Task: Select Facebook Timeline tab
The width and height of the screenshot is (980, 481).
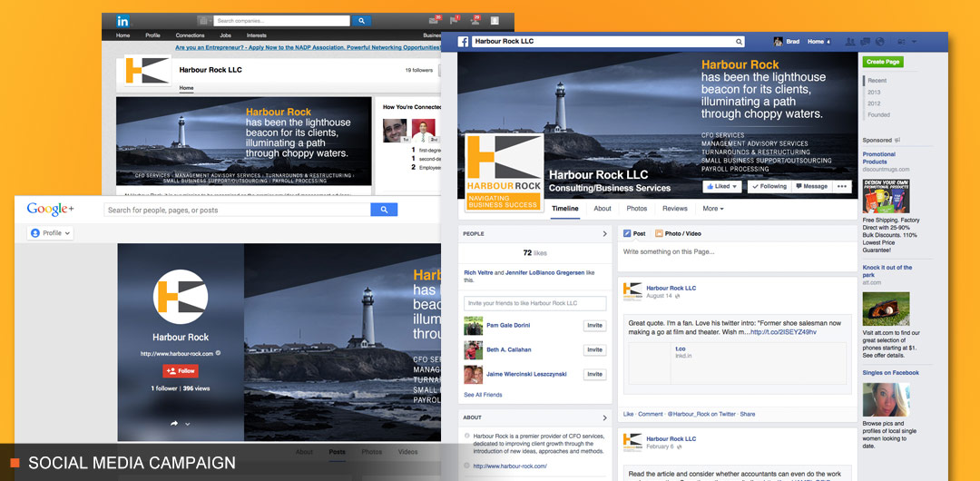Action: (565, 209)
